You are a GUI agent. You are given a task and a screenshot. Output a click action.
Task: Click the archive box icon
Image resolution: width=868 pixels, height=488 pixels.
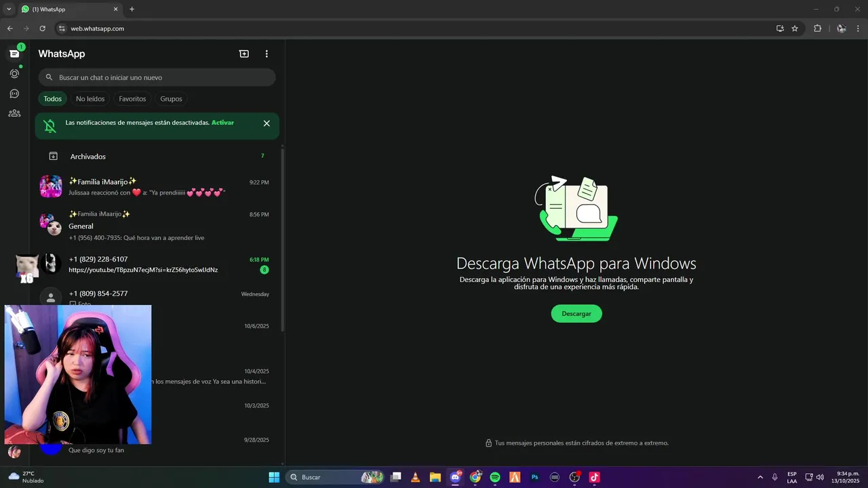(x=53, y=157)
